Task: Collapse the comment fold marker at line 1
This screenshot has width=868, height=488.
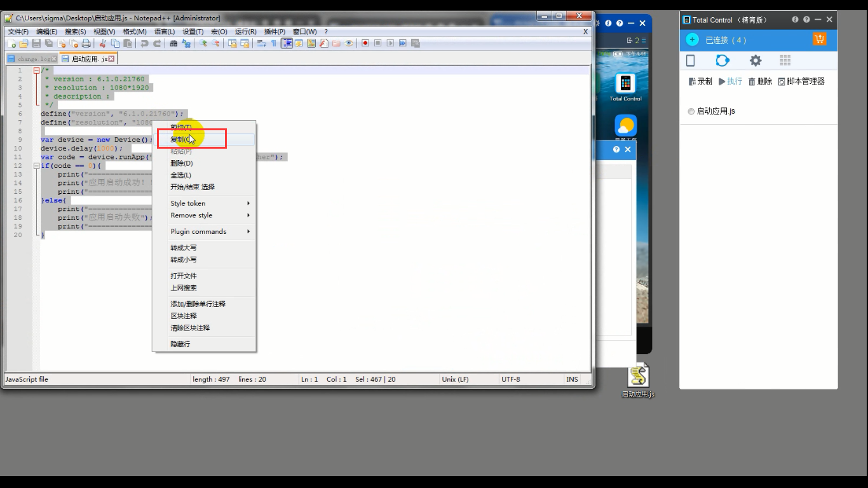Action: [37, 71]
